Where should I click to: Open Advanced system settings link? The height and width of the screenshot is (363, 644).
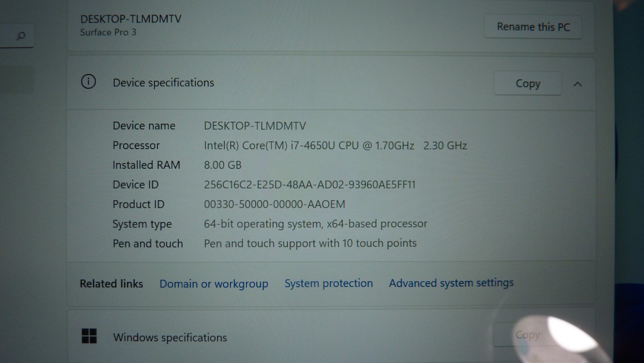(x=451, y=283)
